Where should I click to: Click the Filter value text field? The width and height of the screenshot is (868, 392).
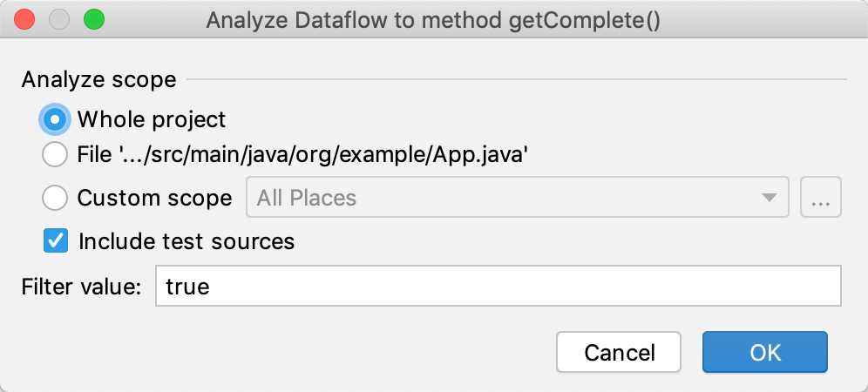(497, 287)
